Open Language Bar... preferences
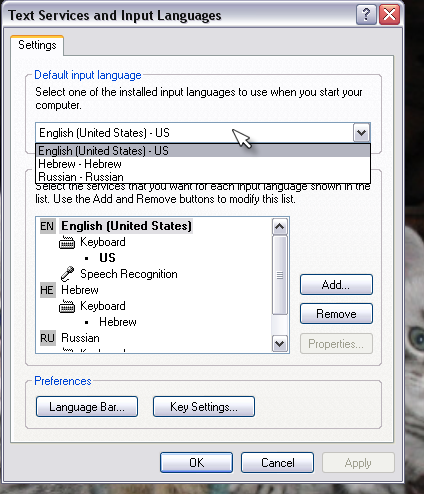424x494 pixels. (x=87, y=407)
